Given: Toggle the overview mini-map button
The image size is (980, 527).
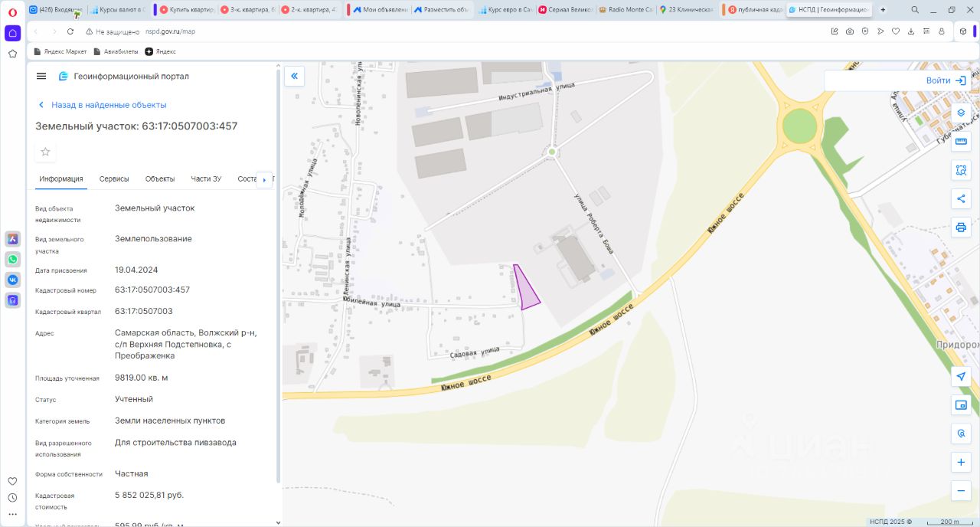Looking at the screenshot, I should pyautogui.click(x=961, y=405).
